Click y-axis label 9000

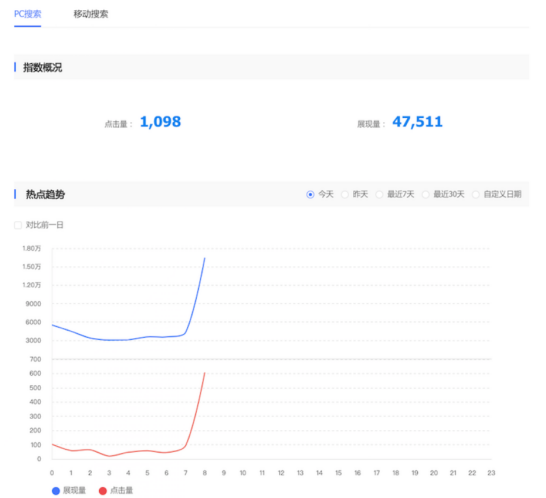pyautogui.click(x=33, y=304)
